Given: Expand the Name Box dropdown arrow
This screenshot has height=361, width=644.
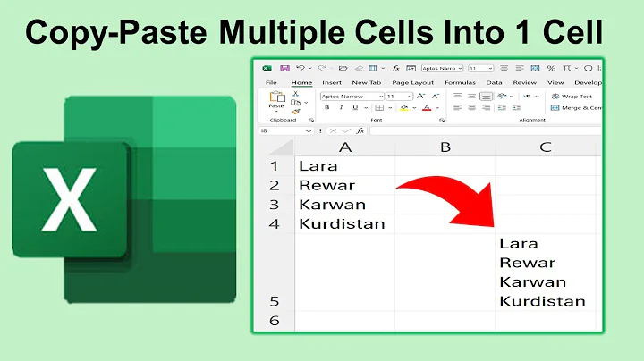Looking at the screenshot, I should tap(309, 130).
